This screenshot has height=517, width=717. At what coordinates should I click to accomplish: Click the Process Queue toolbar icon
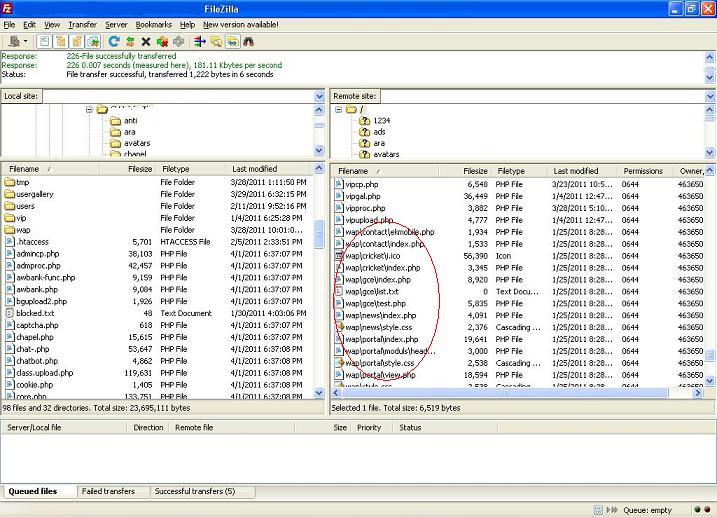coord(129,42)
